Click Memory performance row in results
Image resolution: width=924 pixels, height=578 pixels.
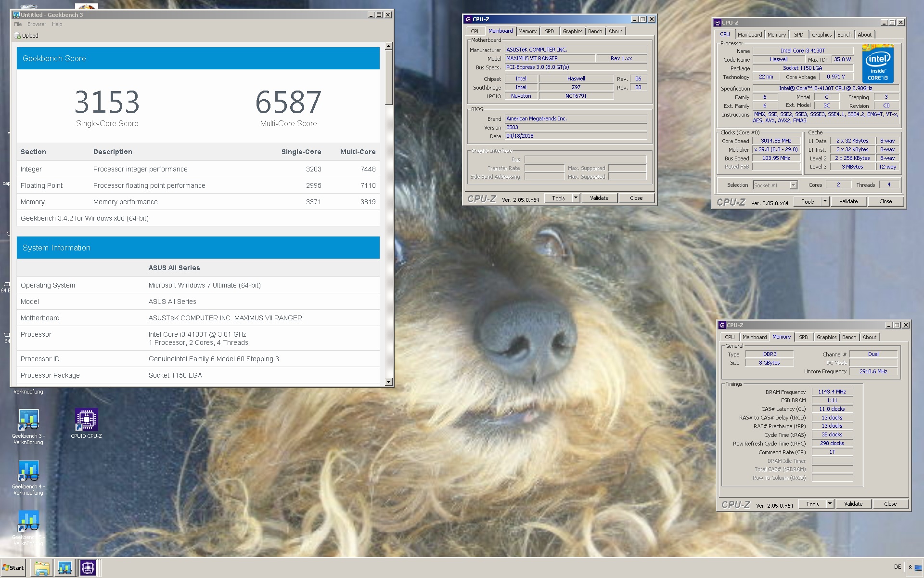198,202
